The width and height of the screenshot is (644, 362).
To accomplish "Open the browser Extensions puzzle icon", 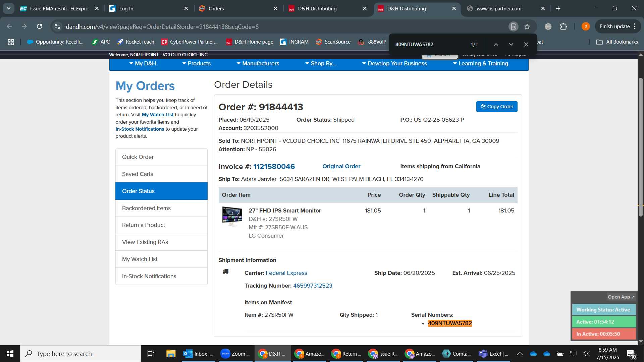I will coord(563,26).
